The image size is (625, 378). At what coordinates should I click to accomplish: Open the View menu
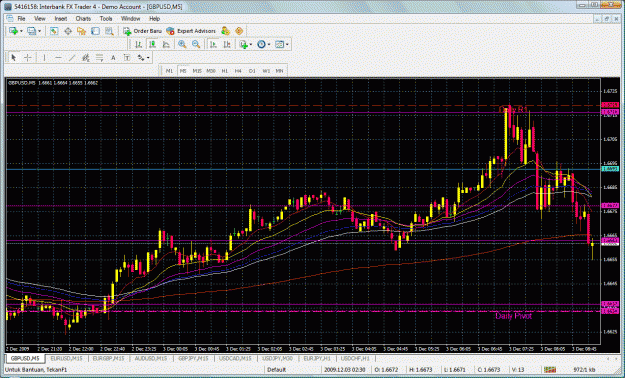tap(39, 19)
